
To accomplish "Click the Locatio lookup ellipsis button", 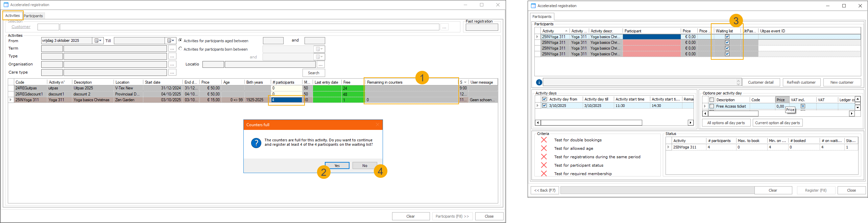I will point(321,64).
